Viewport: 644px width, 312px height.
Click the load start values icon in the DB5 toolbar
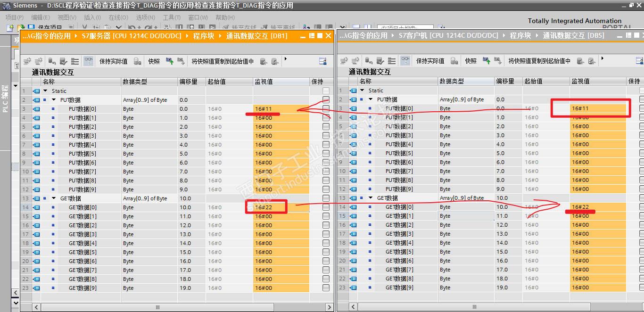pyautogui.click(x=380, y=61)
